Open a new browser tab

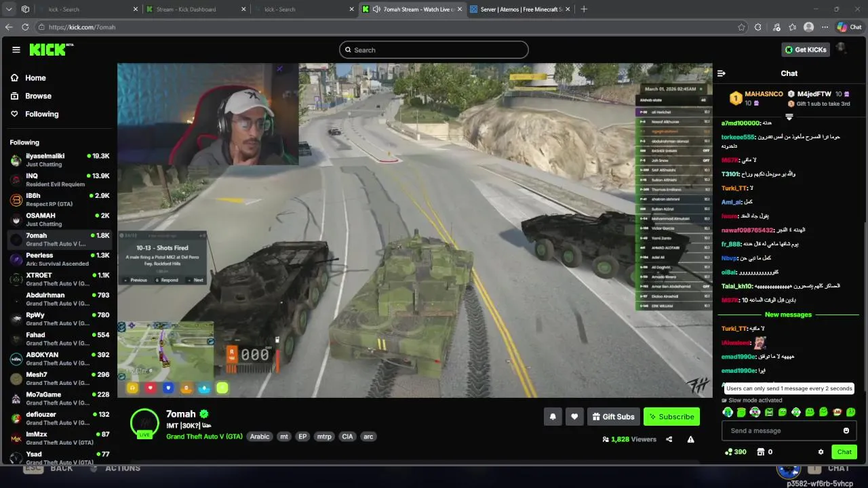click(584, 9)
